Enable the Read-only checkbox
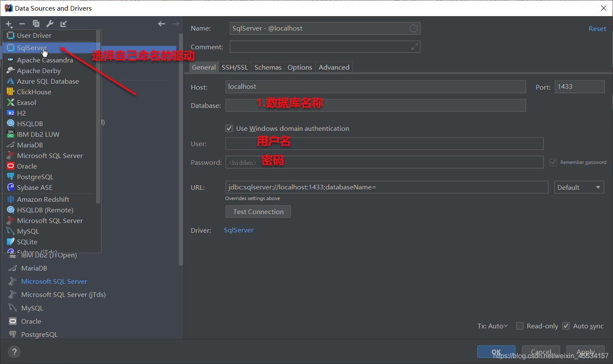 pyautogui.click(x=520, y=326)
